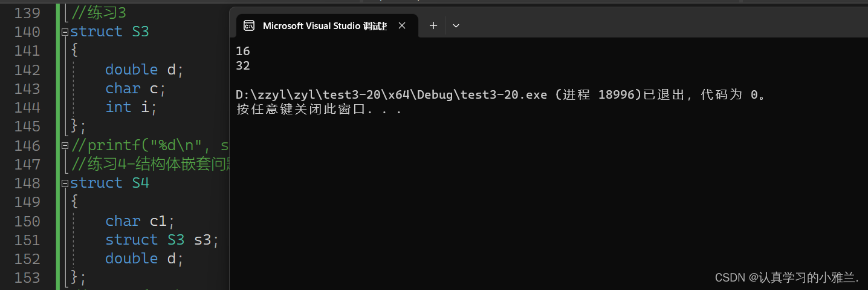Viewport: 868px width, 290px height.
Task: Click the console output value 32
Action: click(x=243, y=65)
